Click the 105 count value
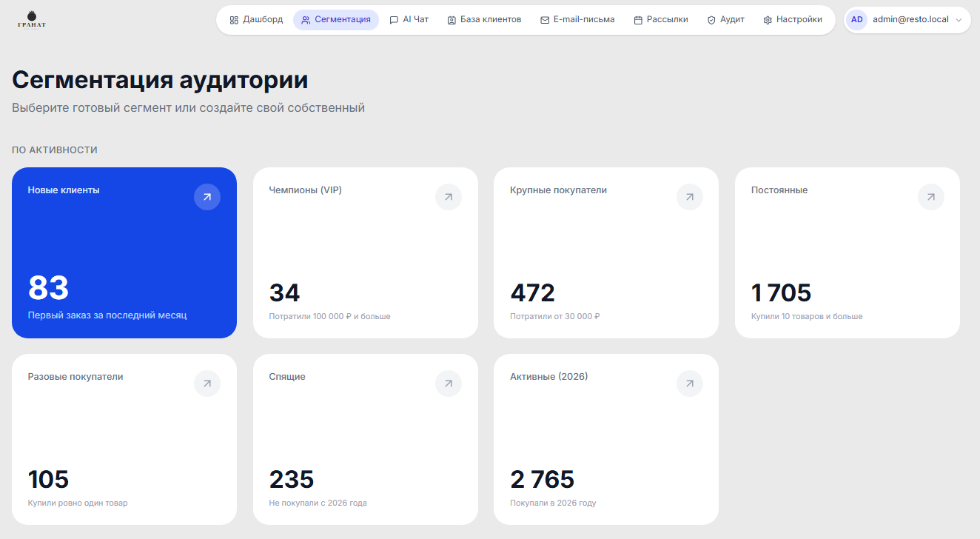This screenshot has height=539, width=980. [x=48, y=480]
